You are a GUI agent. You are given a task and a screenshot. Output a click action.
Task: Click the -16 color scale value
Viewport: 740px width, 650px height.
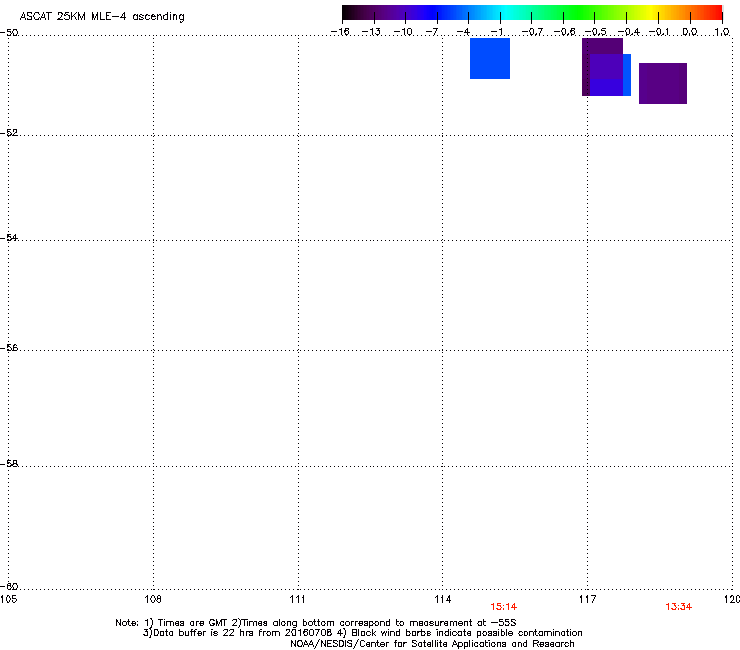pos(340,32)
